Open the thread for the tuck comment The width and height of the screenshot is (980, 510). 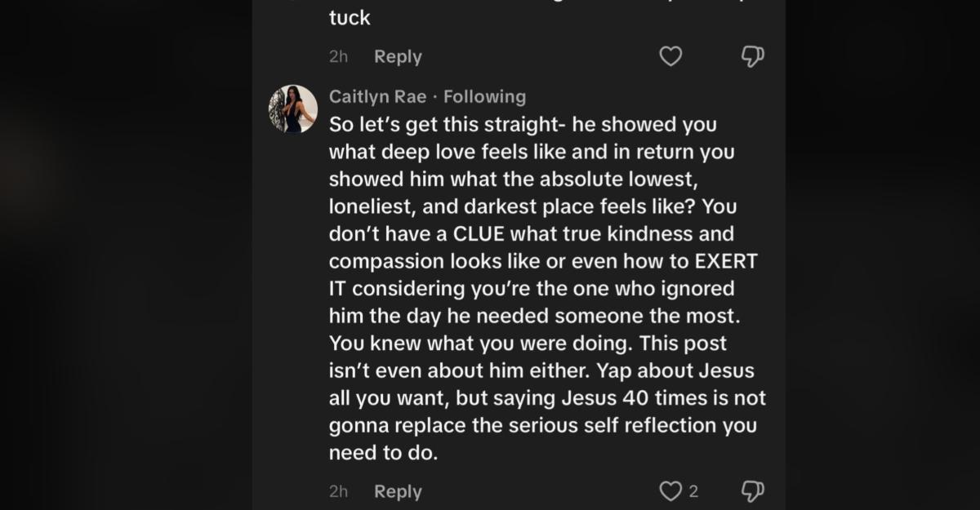click(x=397, y=56)
